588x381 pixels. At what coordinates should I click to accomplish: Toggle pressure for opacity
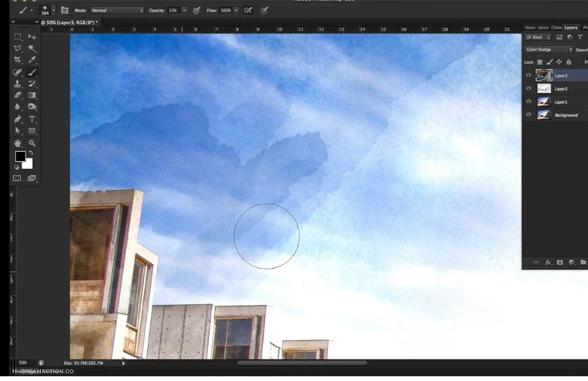pyautogui.click(x=197, y=11)
